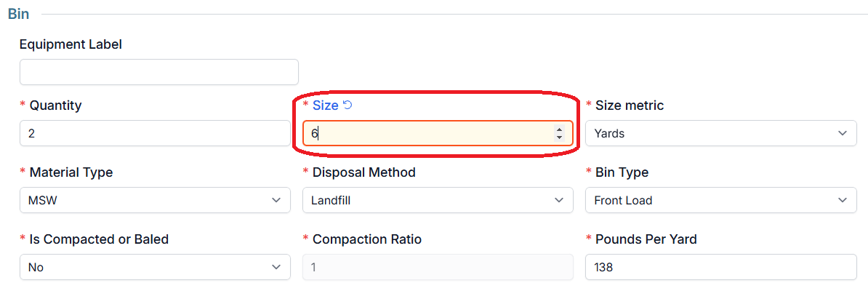
Task: Click the Bin section heading
Action: pos(18,14)
